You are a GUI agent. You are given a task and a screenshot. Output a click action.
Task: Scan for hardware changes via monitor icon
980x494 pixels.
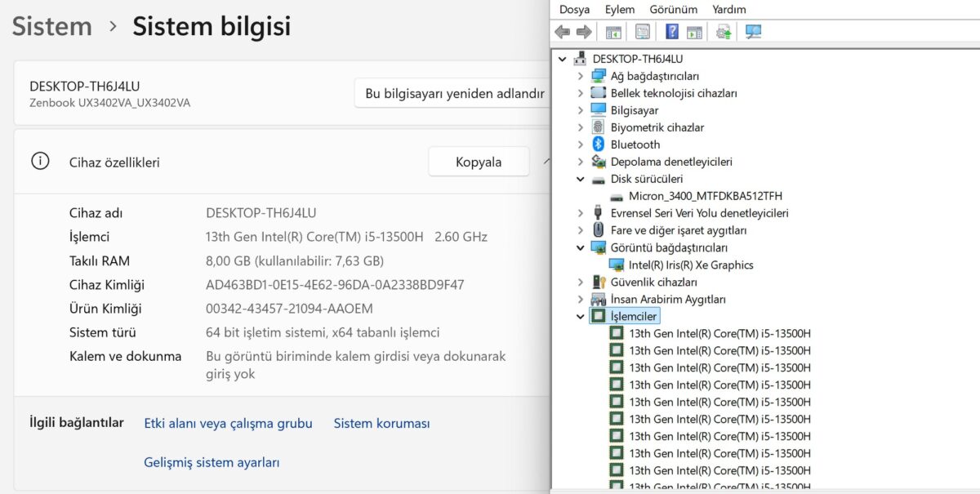(x=753, y=32)
